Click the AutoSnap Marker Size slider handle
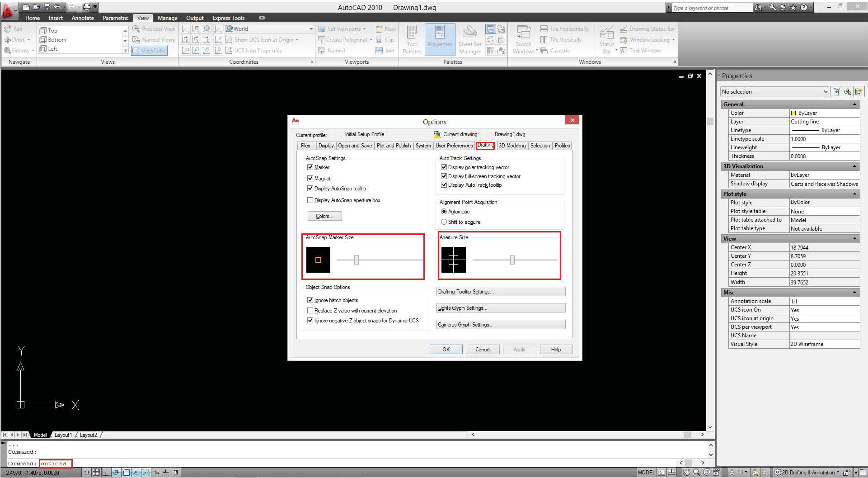Viewport: 868px width, 478px height. pyautogui.click(x=357, y=260)
